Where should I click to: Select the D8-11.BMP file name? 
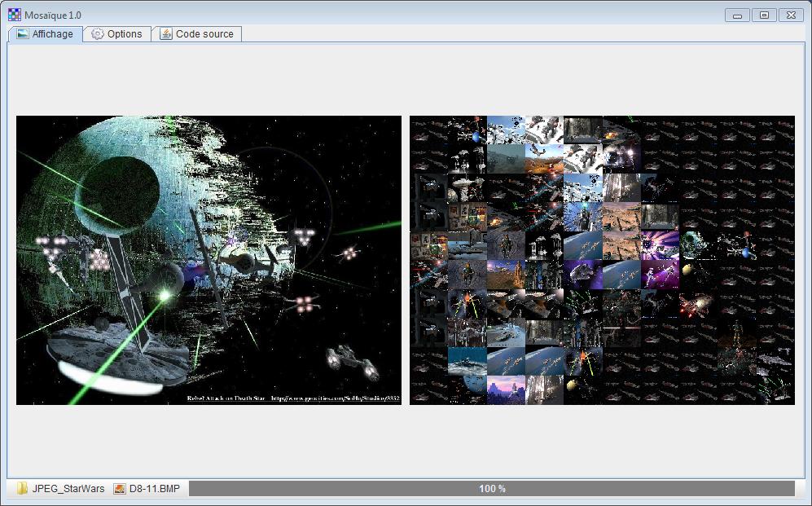(155, 488)
